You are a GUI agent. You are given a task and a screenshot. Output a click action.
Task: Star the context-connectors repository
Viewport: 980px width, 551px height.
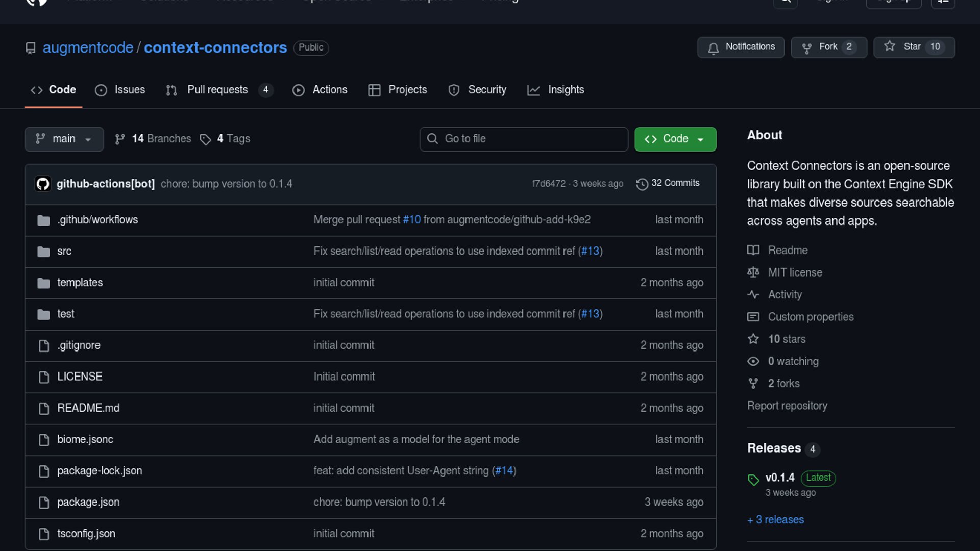click(914, 47)
